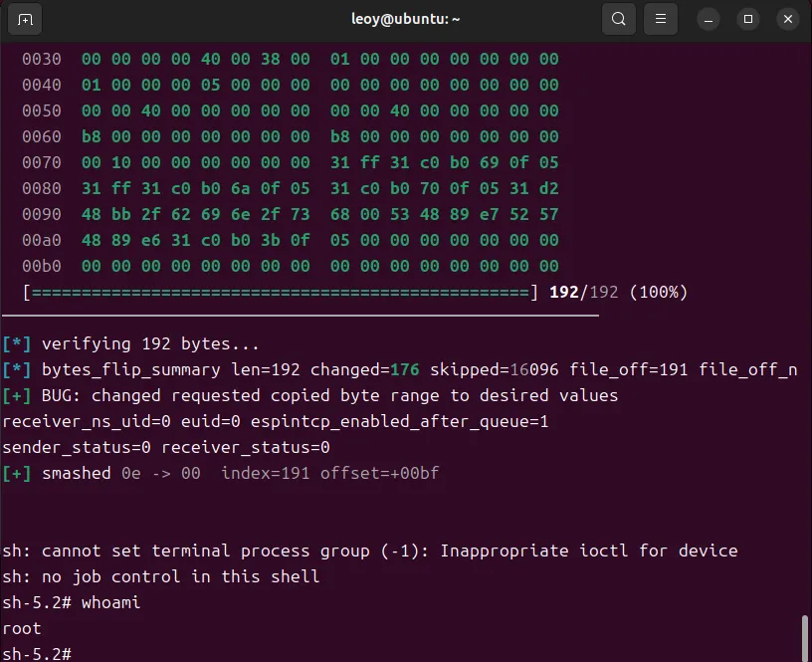812x662 pixels.
Task: Click the hex offset 0070
Action: tap(42, 162)
